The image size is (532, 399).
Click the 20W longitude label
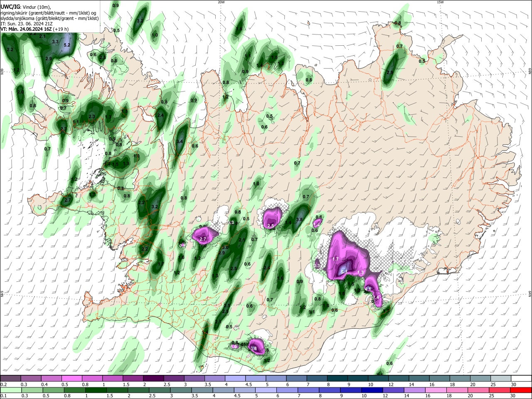tap(221, 2)
